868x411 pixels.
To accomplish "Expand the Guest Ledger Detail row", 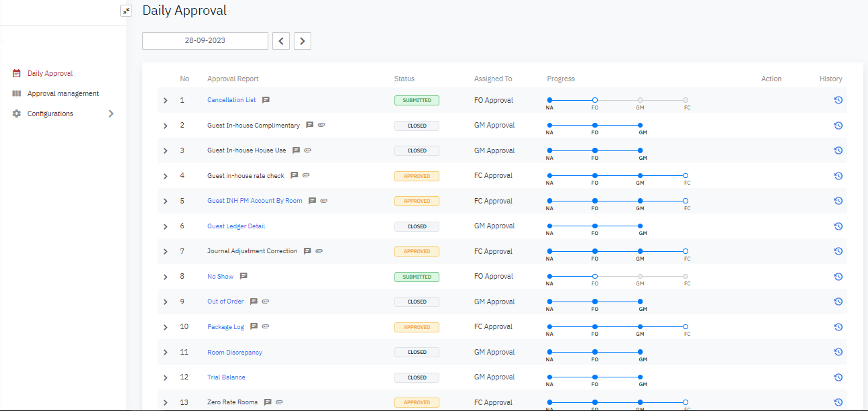I will pos(166,226).
